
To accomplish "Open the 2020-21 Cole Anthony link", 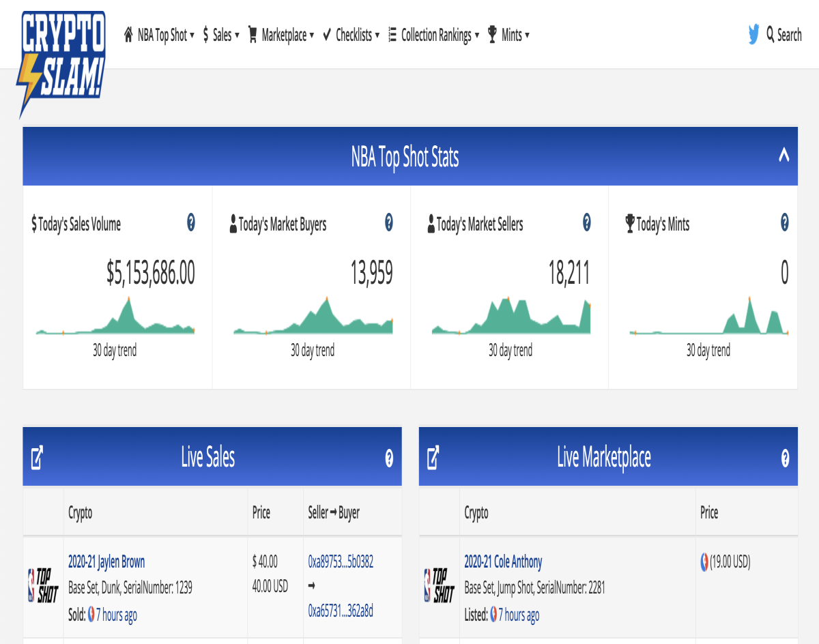I will pyautogui.click(x=503, y=562).
